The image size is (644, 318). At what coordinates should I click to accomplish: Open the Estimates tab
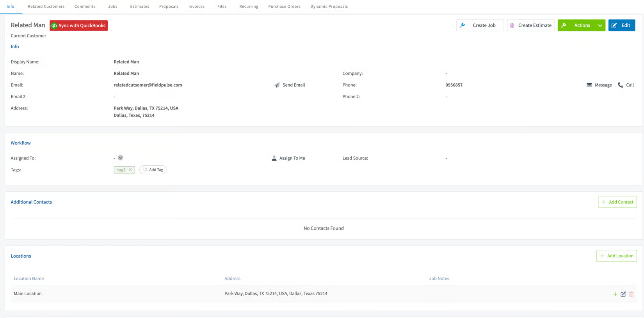(x=139, y=6)
